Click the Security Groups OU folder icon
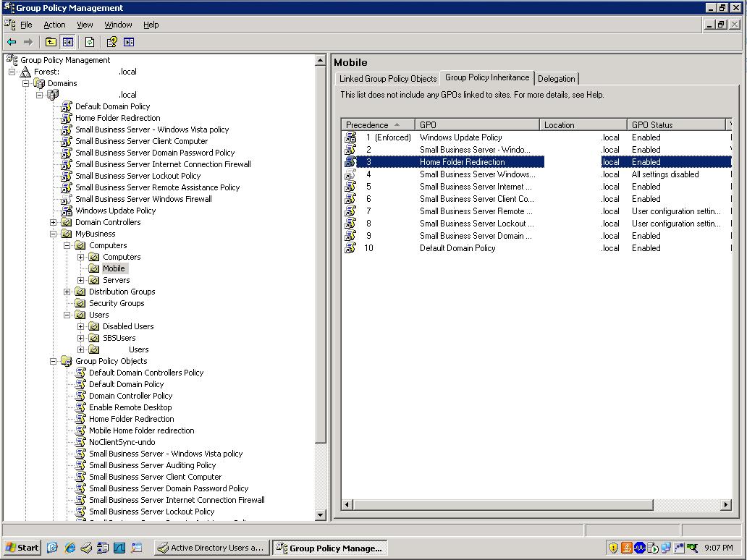Image resolution: width=747 pixels, height=560 pixels. [80, 303]
